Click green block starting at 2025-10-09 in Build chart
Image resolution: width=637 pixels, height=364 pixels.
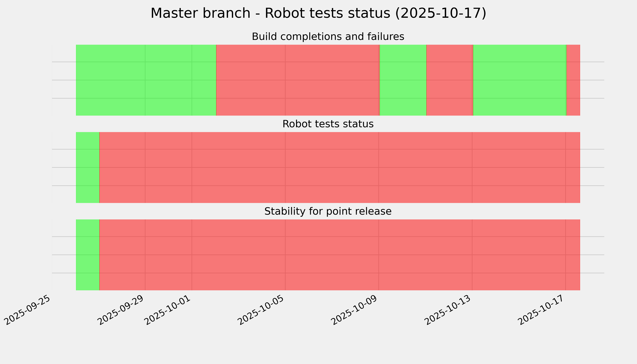[403, 80]
